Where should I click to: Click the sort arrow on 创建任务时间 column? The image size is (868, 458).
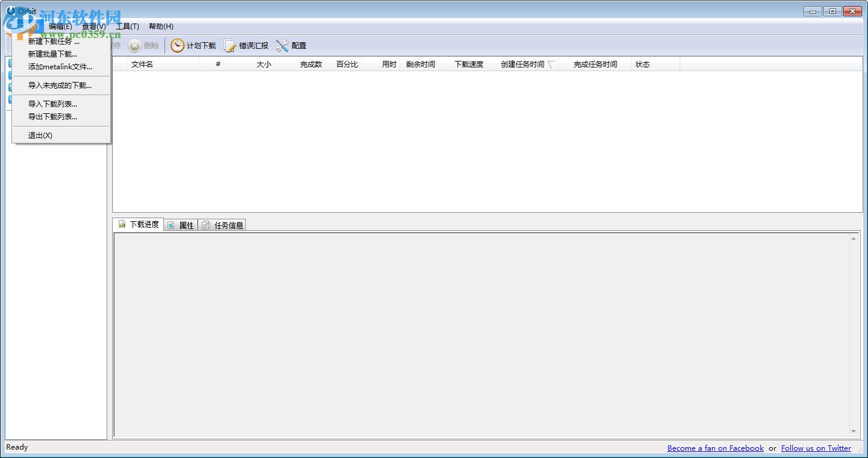[552, 64]
